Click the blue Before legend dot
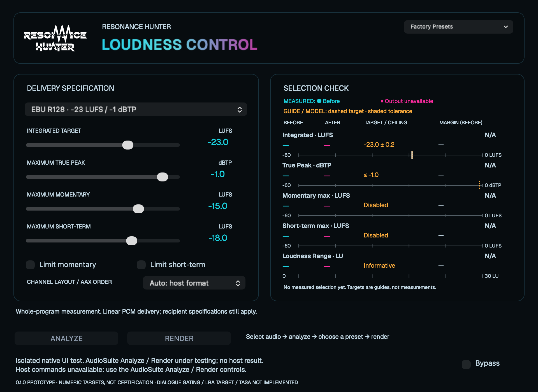This screenshot has height=392, width=538. (x=319, y=101)
